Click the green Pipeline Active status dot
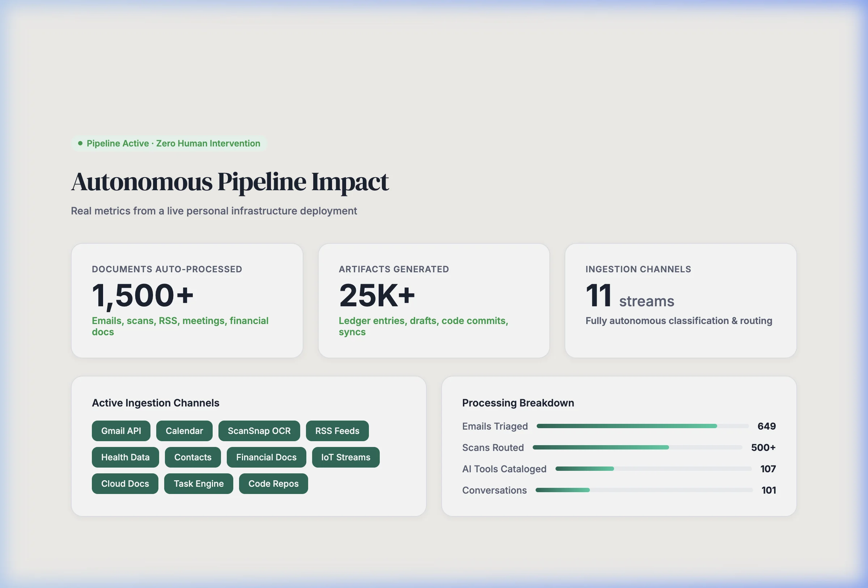 click(80, 143)
